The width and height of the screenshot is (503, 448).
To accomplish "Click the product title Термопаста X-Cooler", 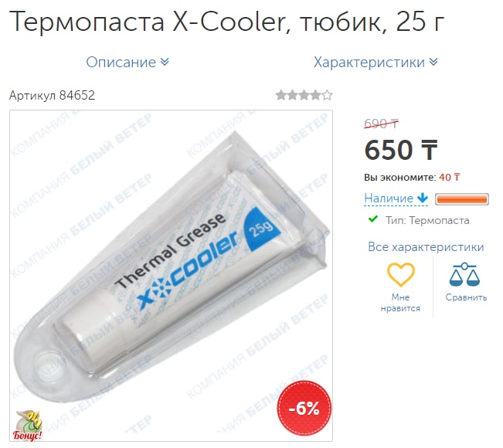I will 226,22.
